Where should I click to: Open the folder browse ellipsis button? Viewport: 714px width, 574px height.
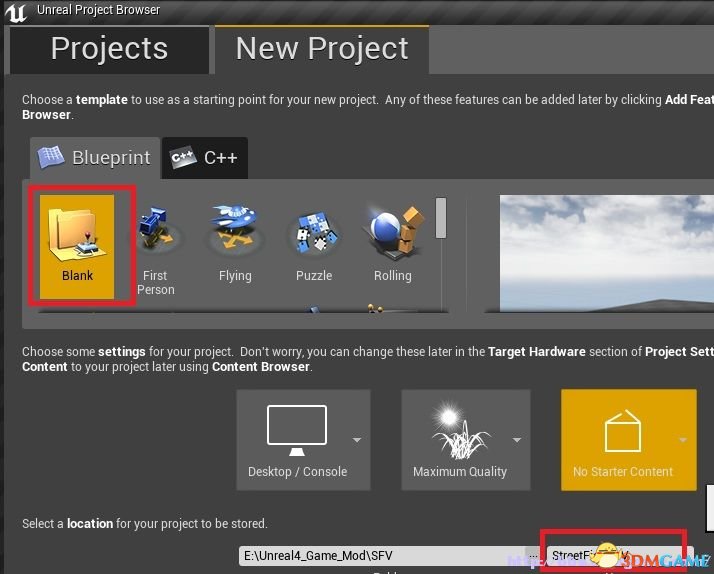pyautogui.click(x=533, y=556)
